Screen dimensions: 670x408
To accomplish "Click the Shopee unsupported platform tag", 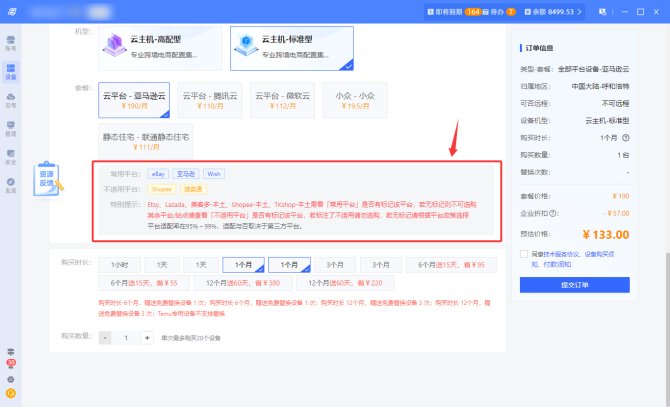I will tap(162, 189).
